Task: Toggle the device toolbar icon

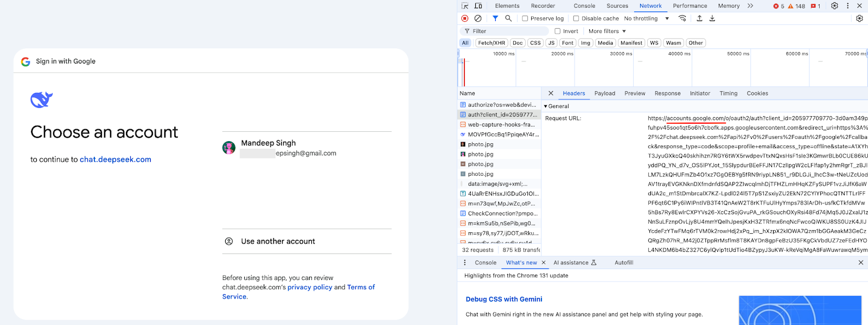Action: point(478,6)
